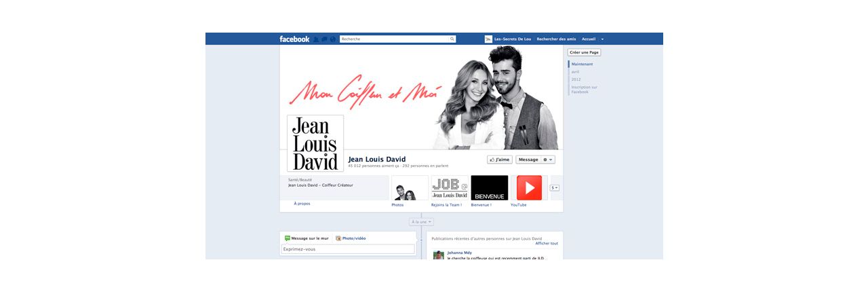The width and height of the screenshot is (868, 292).
Task: Expand the apps counter showing 5
Action: pos(555,188)
